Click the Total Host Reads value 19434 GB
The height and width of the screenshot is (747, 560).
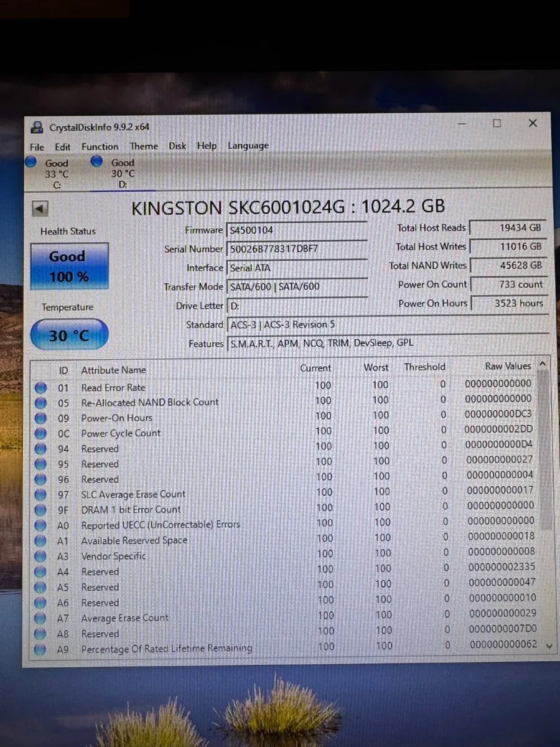point(508,228)
